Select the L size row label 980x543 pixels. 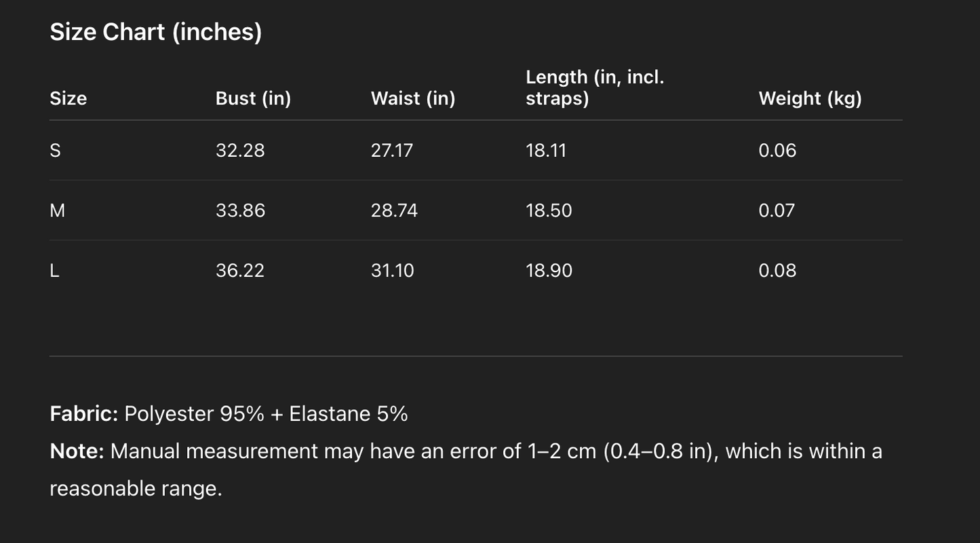click(x=54, y=270)
